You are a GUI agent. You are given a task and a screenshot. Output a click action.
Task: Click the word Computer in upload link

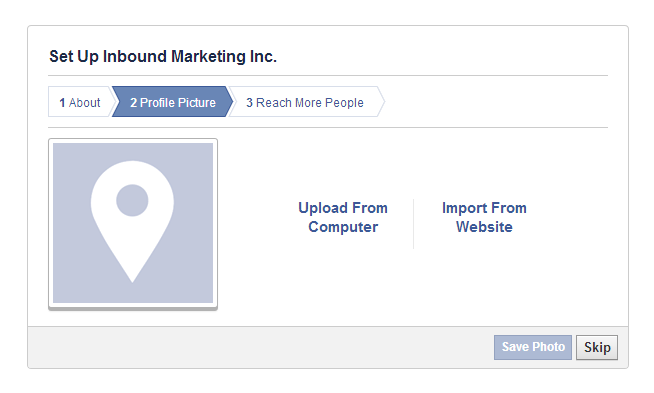[x=343, y=227]
